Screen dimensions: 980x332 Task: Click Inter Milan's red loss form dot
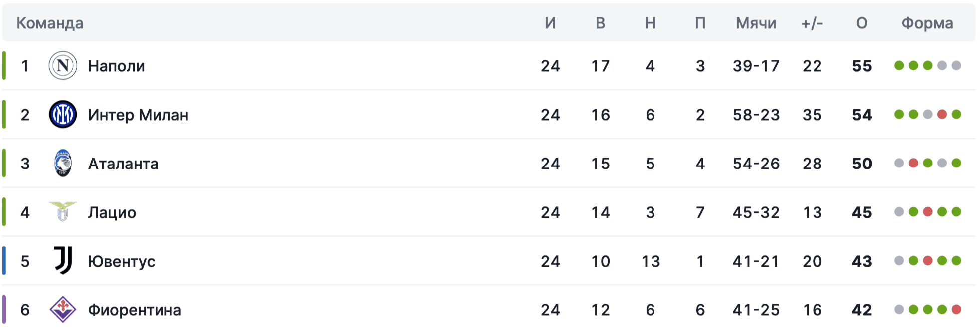coord(942,115)
